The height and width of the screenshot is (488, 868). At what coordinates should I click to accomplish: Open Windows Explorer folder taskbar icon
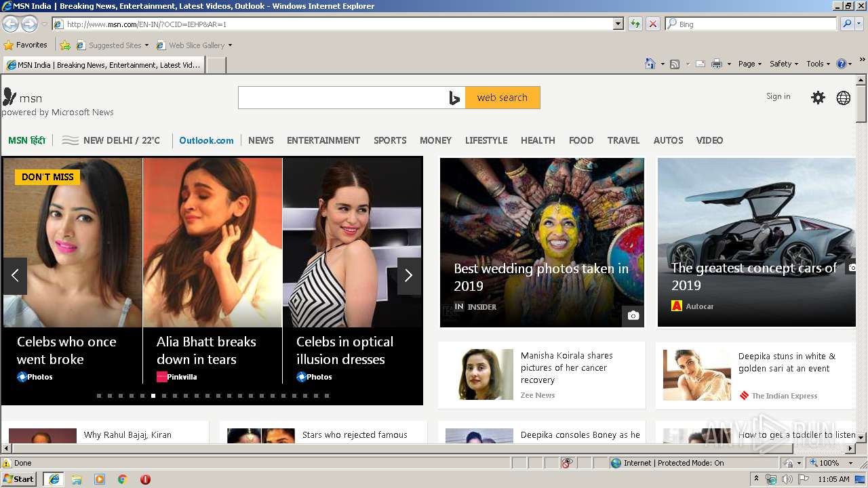77,479
